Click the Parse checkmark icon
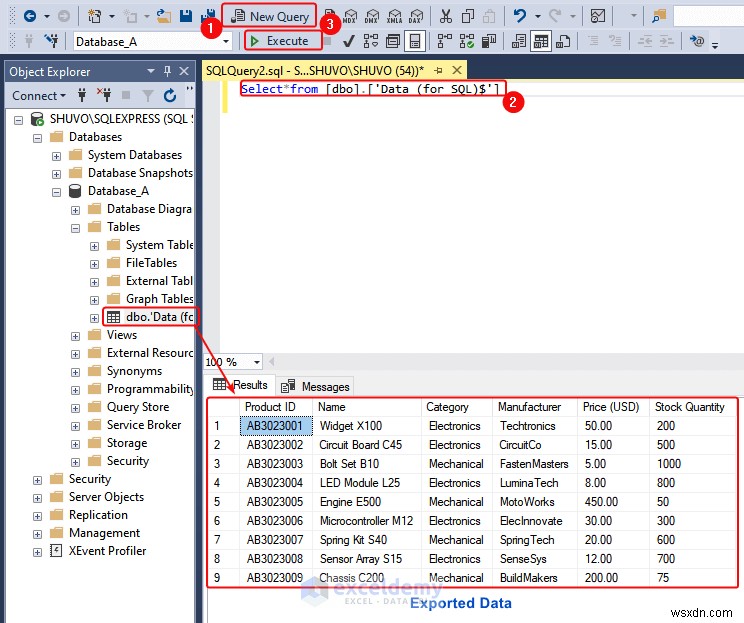 (x=349, y=41)
